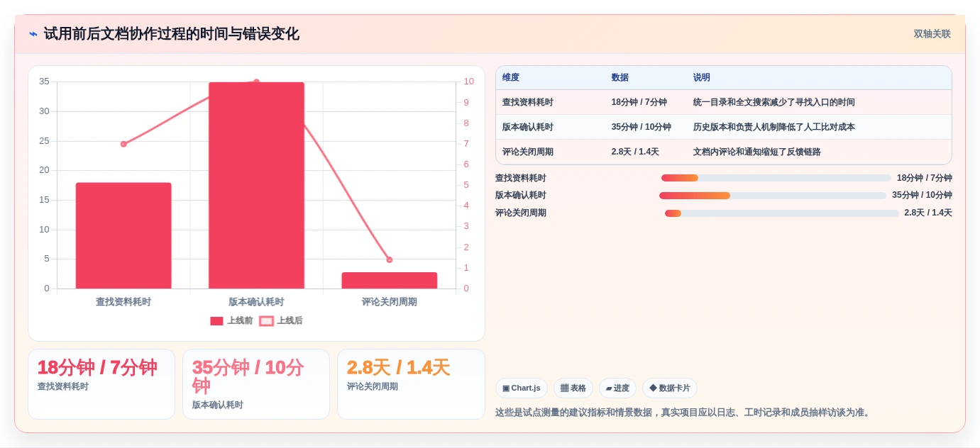Screen dimensions: 980x448
Task: Select the 版本确认耗时 table row cell
Action: pos(527,127)
